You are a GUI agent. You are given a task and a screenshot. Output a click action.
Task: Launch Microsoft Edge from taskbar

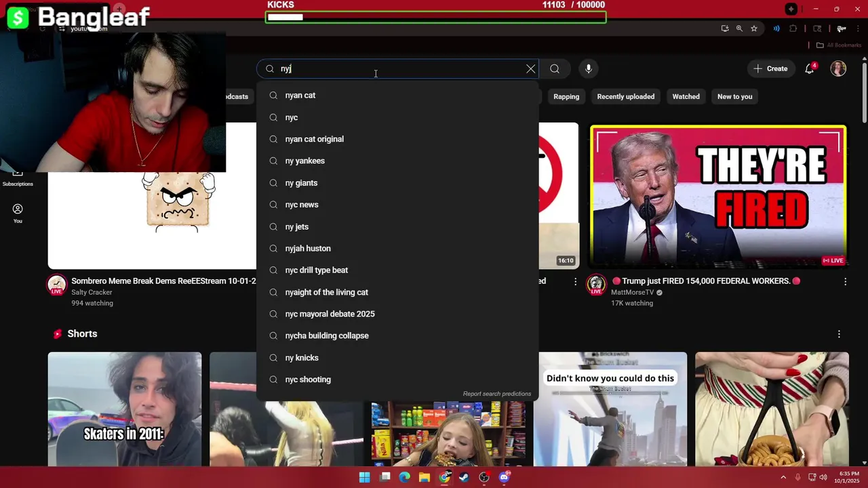click(x=404, y=477)
